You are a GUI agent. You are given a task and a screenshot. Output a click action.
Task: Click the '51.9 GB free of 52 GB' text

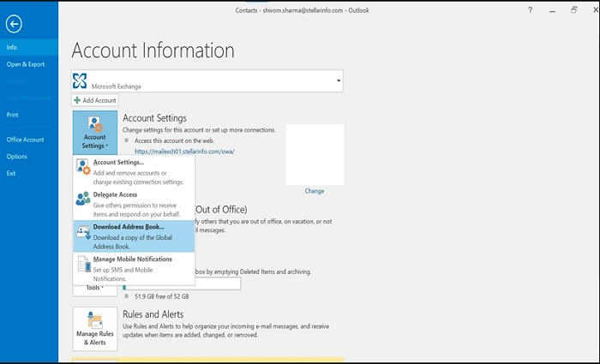coord(161,296)
